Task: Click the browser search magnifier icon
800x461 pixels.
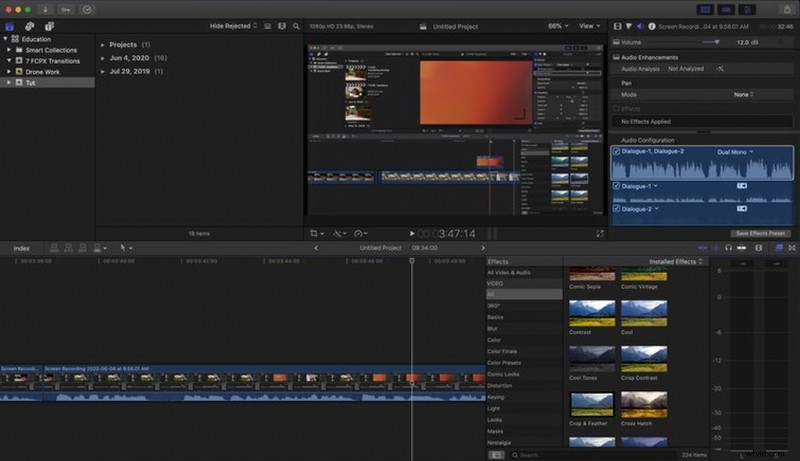Action: (x=296, y=26)
